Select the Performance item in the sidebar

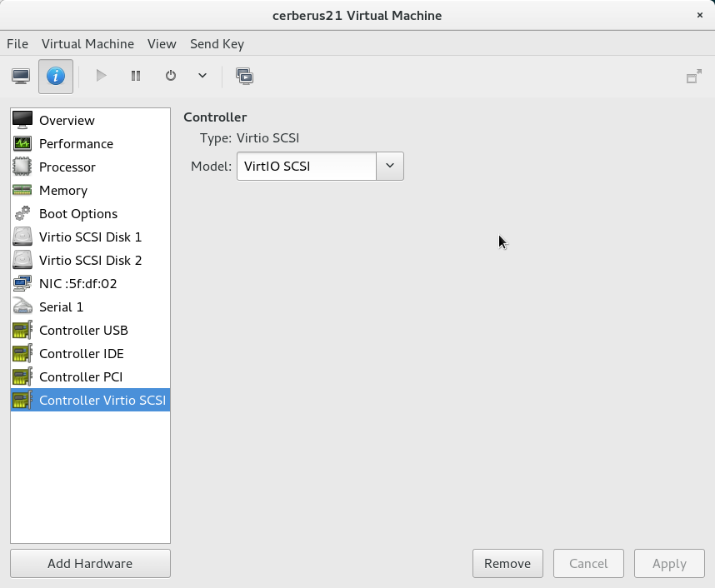click(76, 144)
